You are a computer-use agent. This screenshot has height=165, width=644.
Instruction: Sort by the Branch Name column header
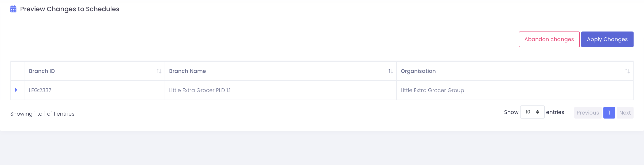coord(187,71)
